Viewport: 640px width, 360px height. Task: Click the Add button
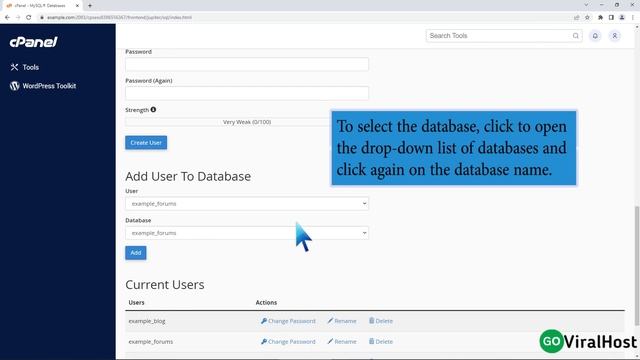point(136,253)
